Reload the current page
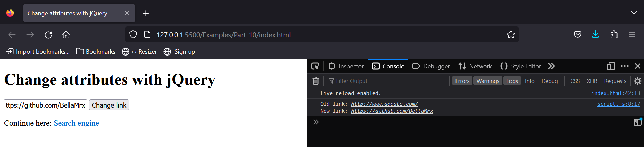Viewport: 644px width, 147px height. [x=48, y=35]
